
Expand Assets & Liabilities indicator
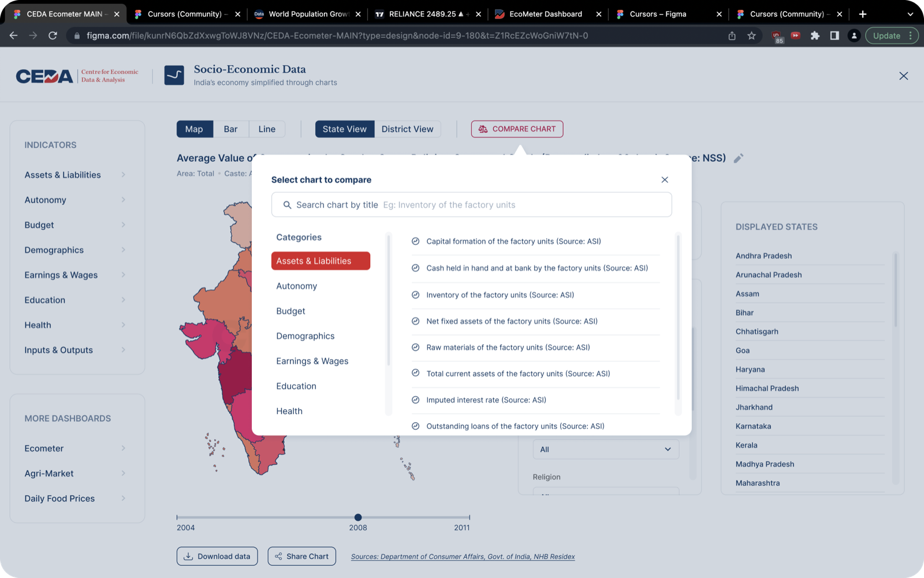(75, 175)
